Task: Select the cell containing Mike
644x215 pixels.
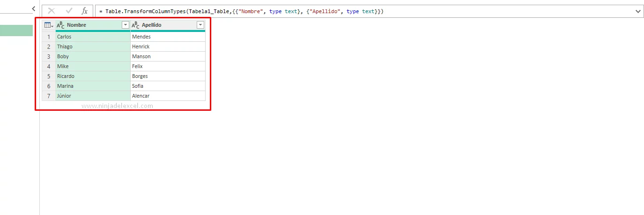Action: point(93,66)
